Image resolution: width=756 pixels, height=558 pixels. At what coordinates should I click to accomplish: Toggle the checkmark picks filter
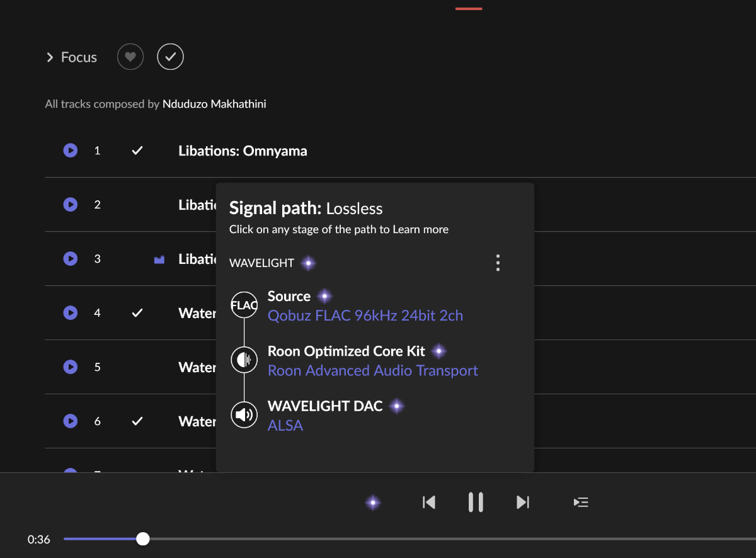tap(170, 57)
